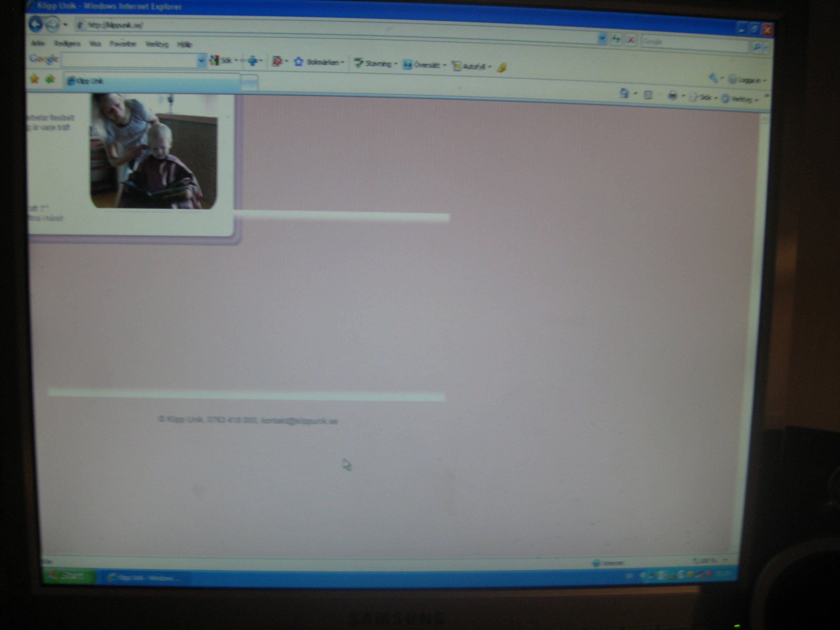Click the Internet zone status indicator

click(x=608, y=563)
